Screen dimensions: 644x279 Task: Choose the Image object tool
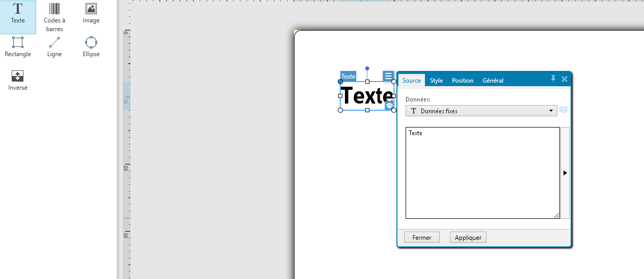click(91, 14)
